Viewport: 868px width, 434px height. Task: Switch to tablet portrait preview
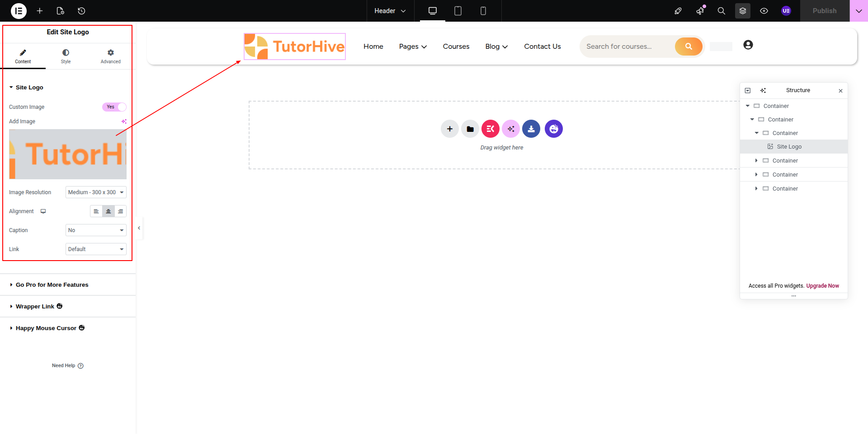pyautogui.click(x=458, y=11)
